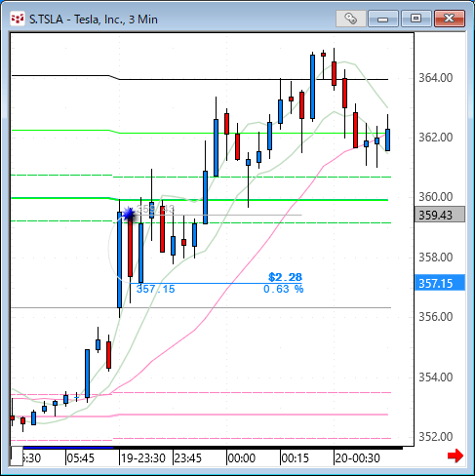This screenshot has height=476, width=475.
Task: Select the 359.43 price label on the scale
Action: [x=440, y=215]
